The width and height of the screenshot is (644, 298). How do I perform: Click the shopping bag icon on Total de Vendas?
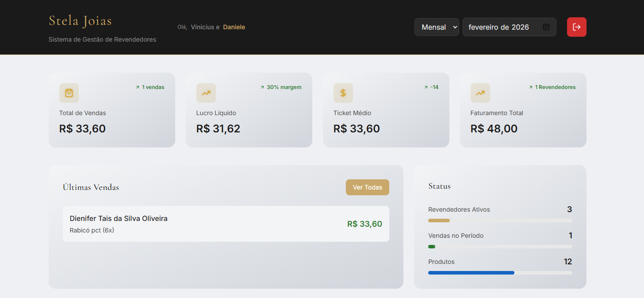click(69, 93)
